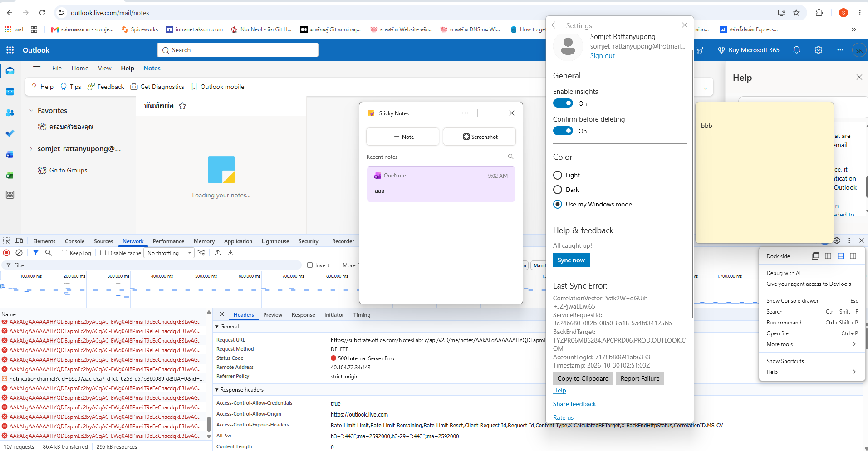Open To Do checkmark icon
The image size is (868, 451).
pos(10,133)
